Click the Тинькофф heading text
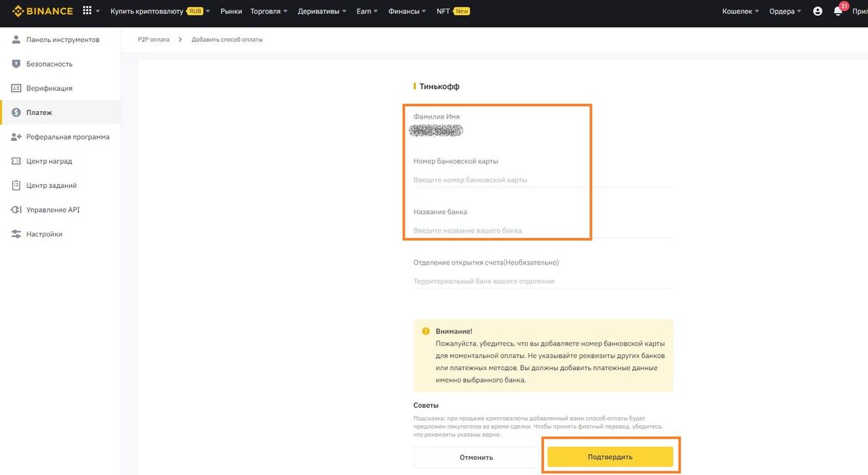The height and width of the screenshot is (475, 868). tap(439, 87)
